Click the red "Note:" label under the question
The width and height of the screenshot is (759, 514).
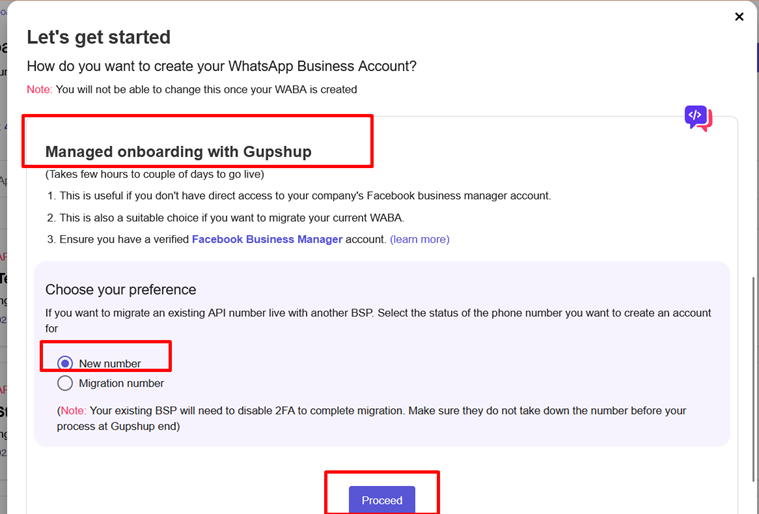(x=39, y=90)
